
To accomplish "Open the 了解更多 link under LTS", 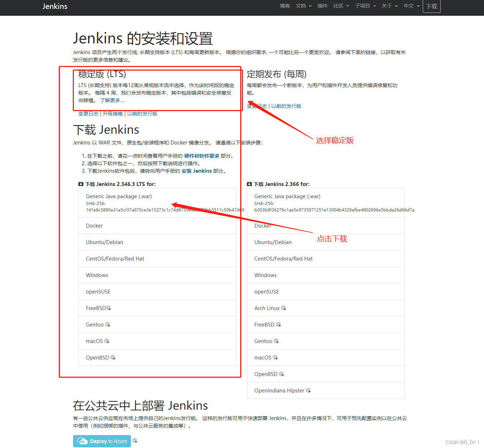I will (x=112, y=100).
